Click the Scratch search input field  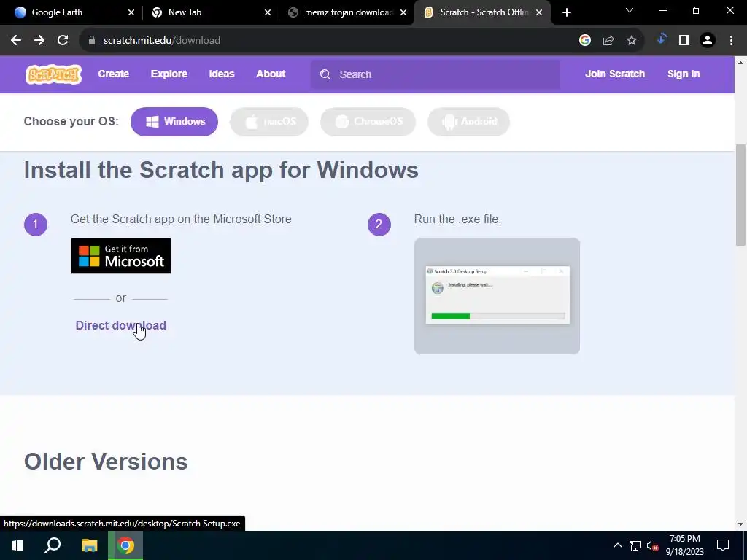point(436,74)
